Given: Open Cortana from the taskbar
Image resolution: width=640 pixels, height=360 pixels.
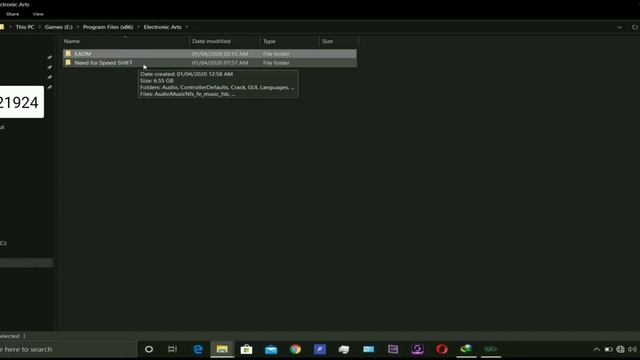Looking at the screenshot, I should [x=149, y=349].
